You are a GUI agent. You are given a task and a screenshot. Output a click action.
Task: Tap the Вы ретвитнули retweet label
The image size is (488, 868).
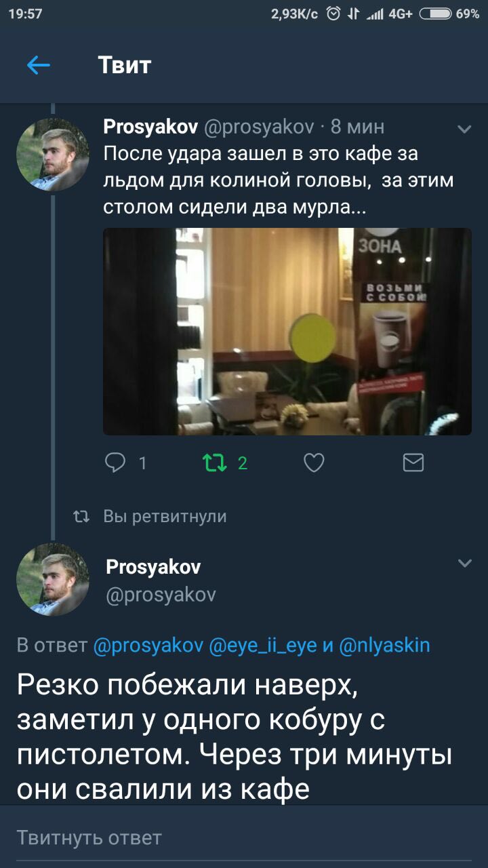165,517
